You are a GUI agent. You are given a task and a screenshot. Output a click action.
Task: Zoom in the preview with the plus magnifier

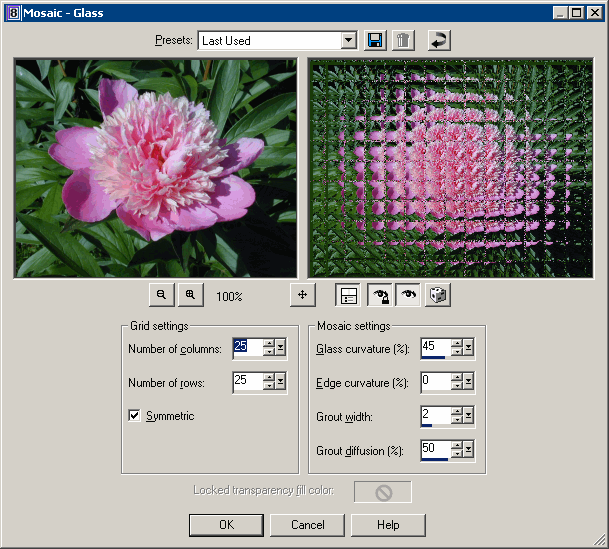coord(190,295)
